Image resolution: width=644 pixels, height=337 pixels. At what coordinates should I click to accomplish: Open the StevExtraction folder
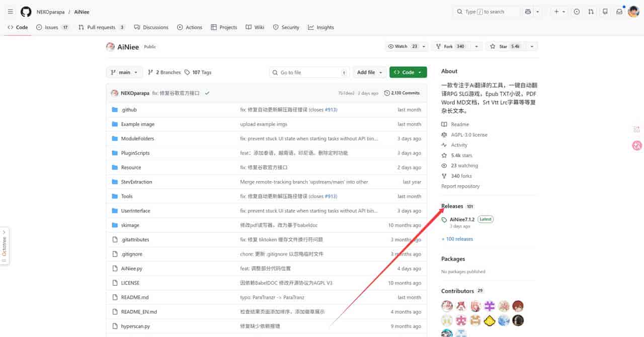pos(136,182)
